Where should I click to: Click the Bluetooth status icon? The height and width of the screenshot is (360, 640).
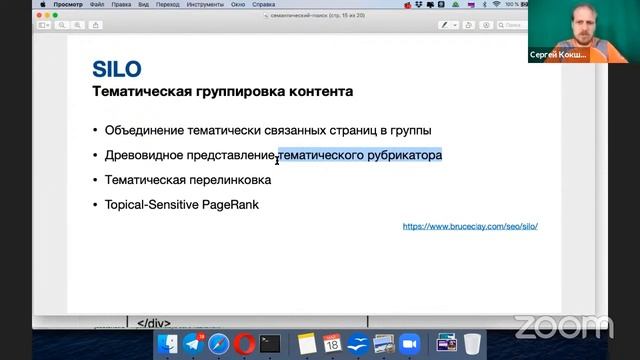(484, 4)
